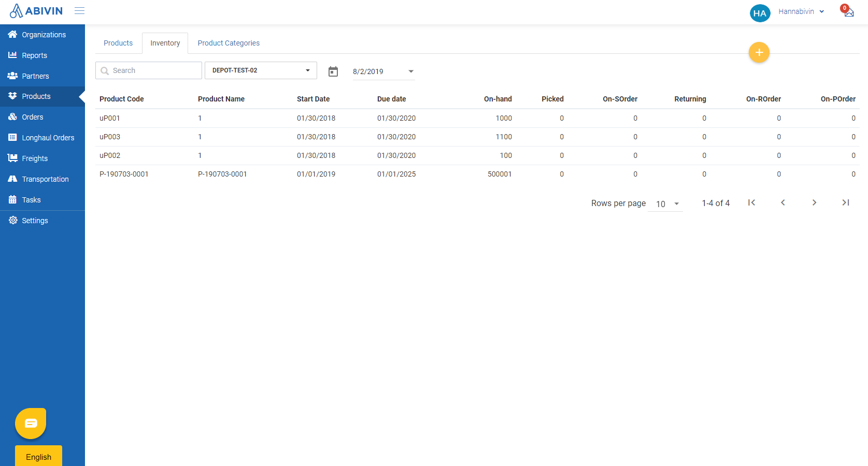Viewport: 868px width, 466px height.
Task: Sort by Product Code column header
Action: coord(122,99)
